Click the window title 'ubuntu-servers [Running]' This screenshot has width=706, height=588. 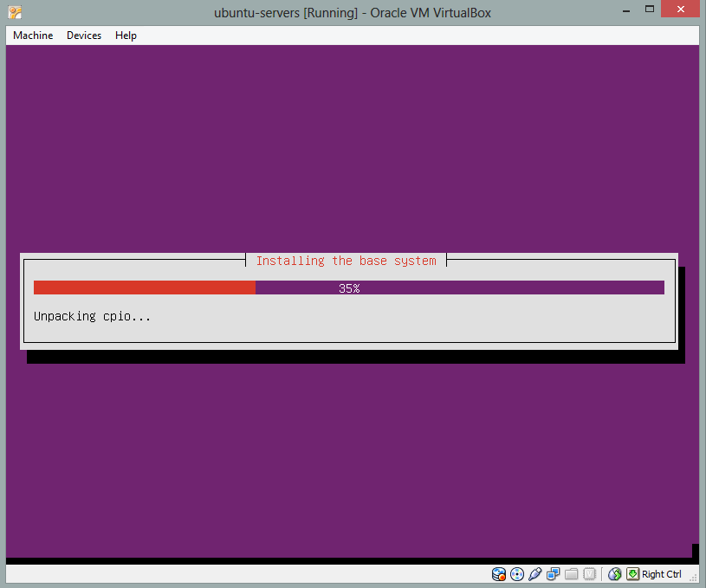(286, 13)
